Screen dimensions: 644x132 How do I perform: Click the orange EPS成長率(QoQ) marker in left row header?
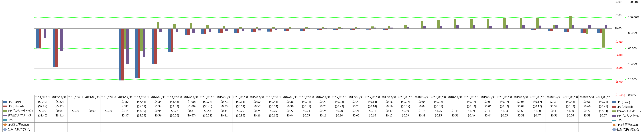coord(5,125)
